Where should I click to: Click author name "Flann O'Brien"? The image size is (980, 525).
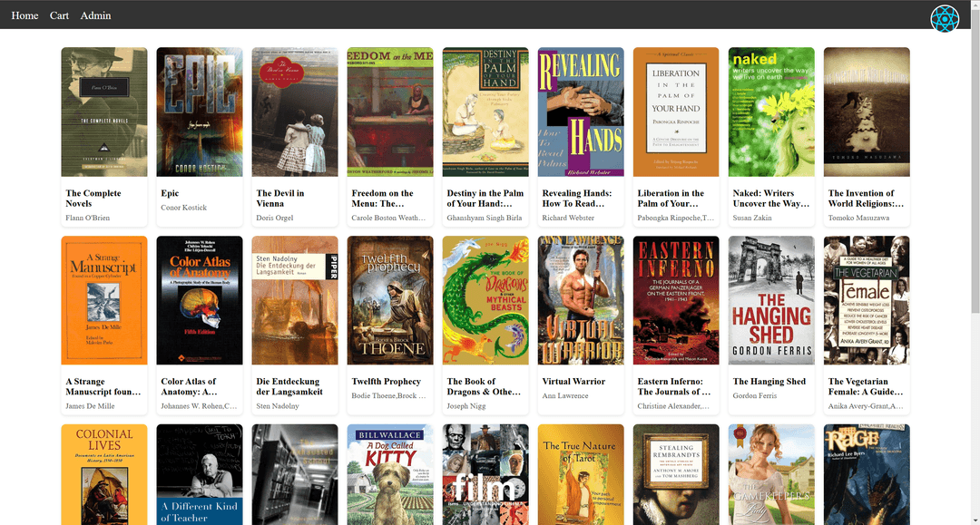(87, 218)
